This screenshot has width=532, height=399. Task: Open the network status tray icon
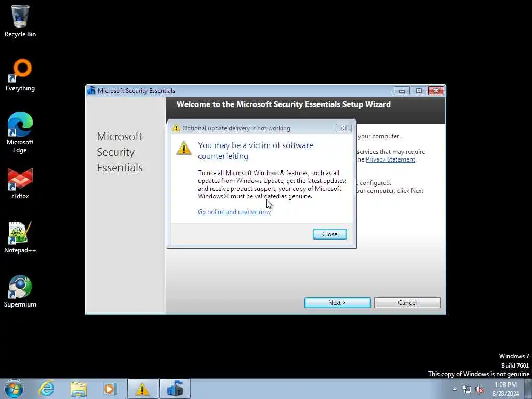pos(467,390)
